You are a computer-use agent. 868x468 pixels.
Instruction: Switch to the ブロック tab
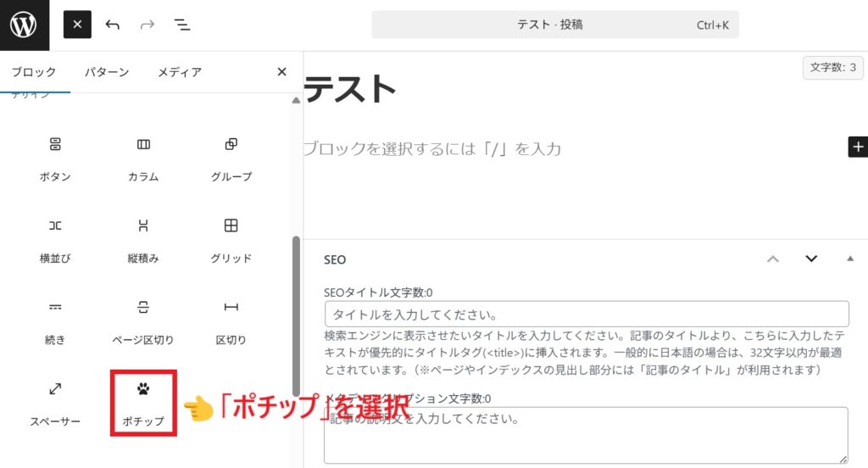click(34, 72)
